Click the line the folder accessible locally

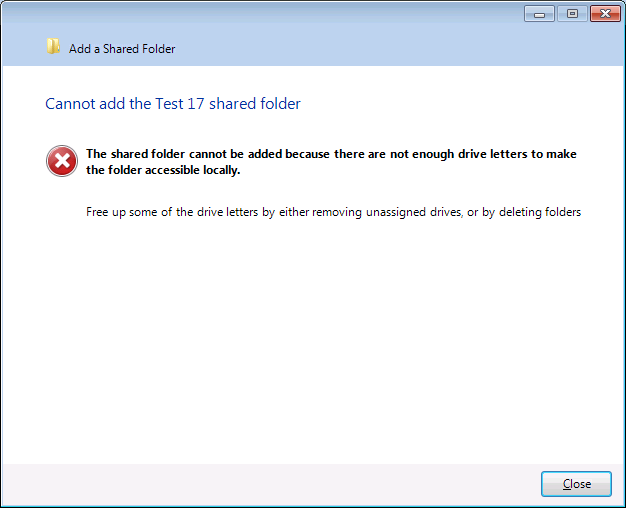[x=163, y=170]
